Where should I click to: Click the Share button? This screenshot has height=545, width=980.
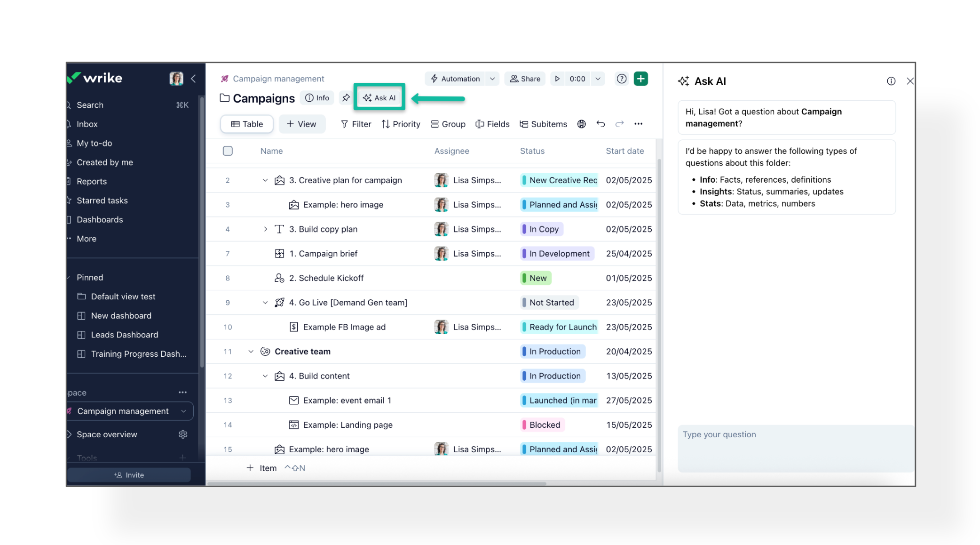pyautogui.click(x=525, y=79)
